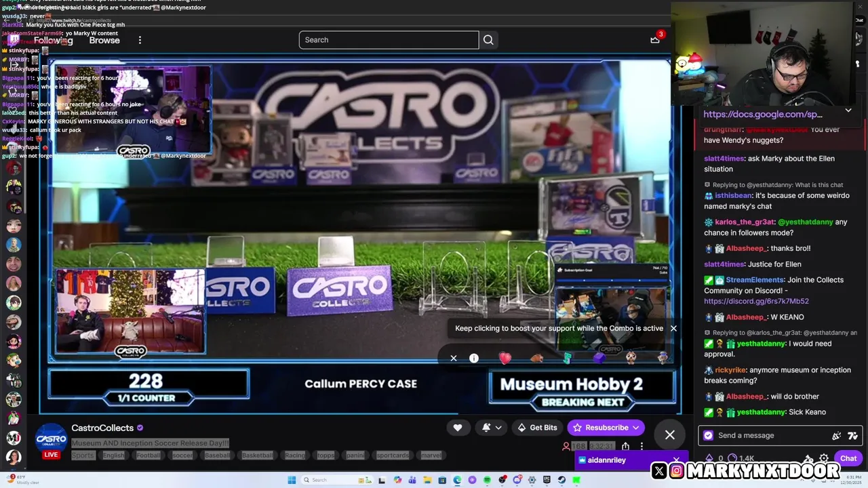Select the sportcards tag
Screen dimensions: 868x488
[393, 455]
